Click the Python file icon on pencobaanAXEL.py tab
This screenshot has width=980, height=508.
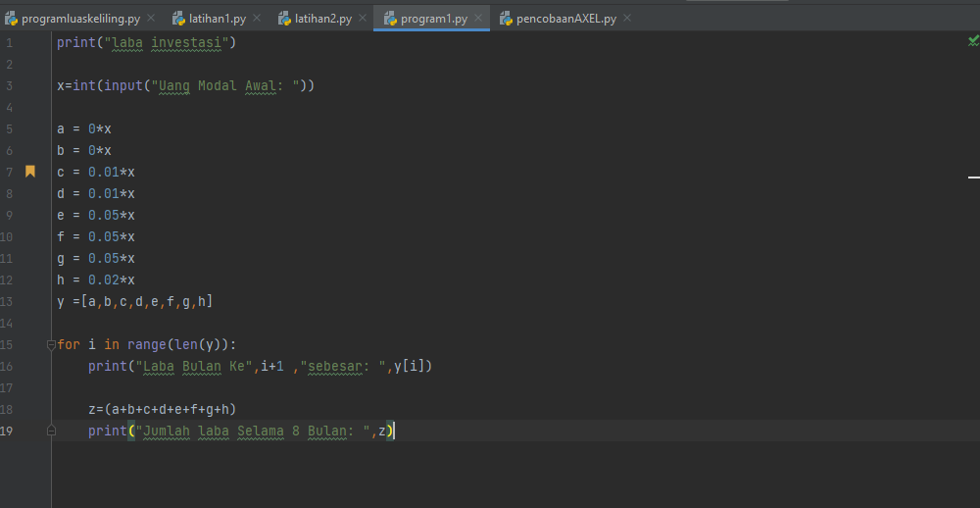click(507, 19)
